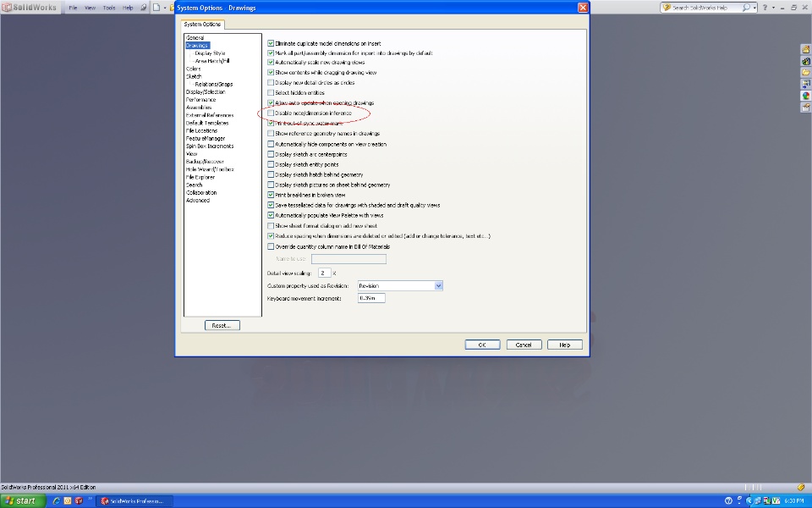
Task: Select Backup/Recover in options tree
Action: [x=205, y=162]
